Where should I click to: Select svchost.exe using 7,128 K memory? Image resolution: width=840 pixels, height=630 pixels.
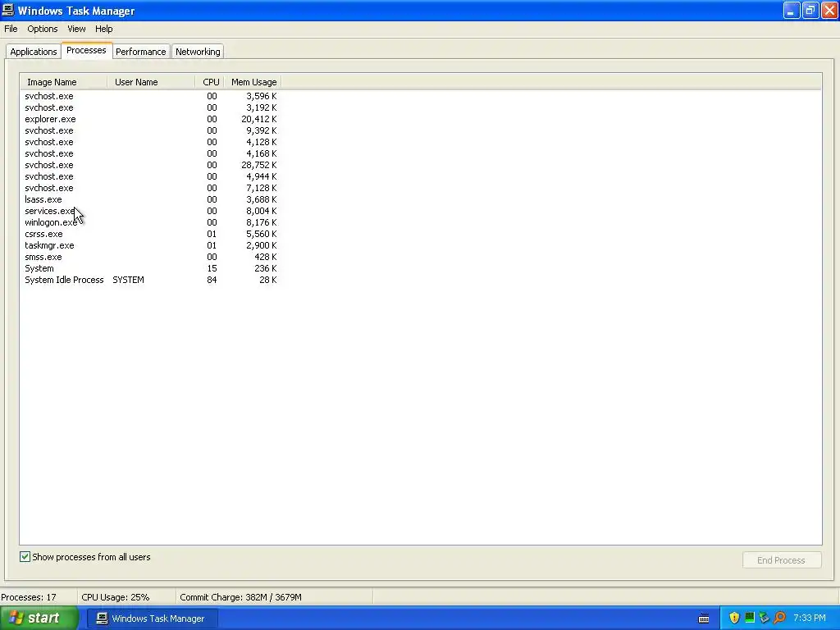pyautogui.click(x=151, y=188)
